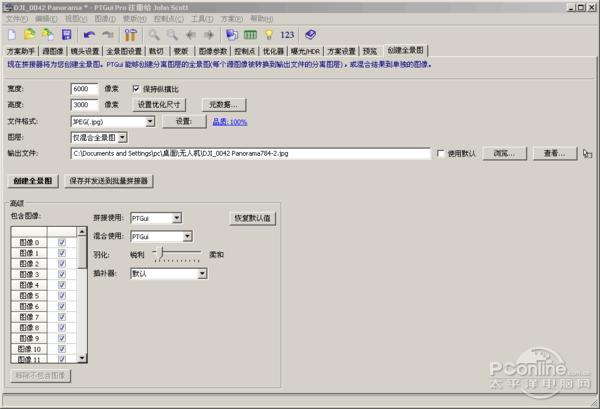Enable the 使用默认 checkbox

point(441,153)
